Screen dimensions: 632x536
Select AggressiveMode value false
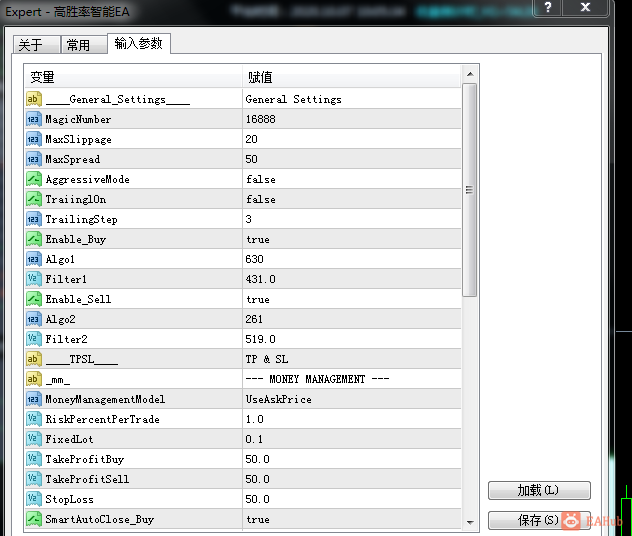pyautogui.click(x=352, y=179)
